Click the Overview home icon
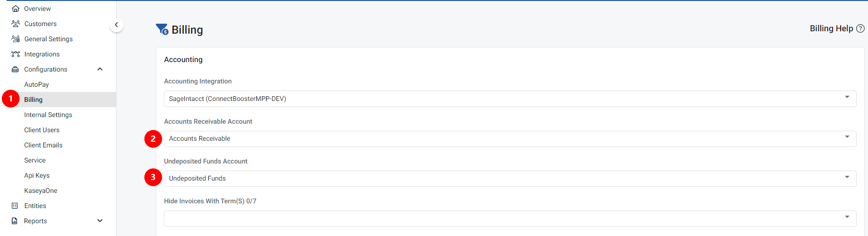 tap(16, 9)
